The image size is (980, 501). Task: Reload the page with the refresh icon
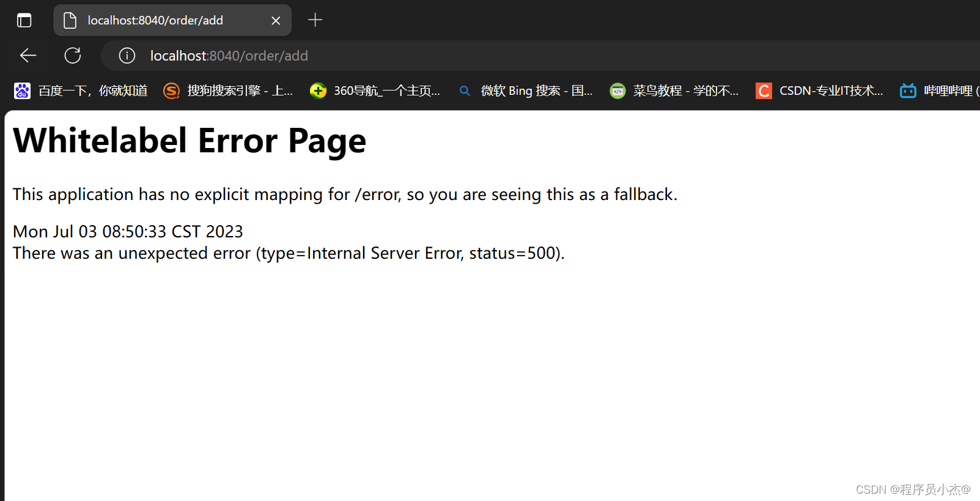click(73, 56)
